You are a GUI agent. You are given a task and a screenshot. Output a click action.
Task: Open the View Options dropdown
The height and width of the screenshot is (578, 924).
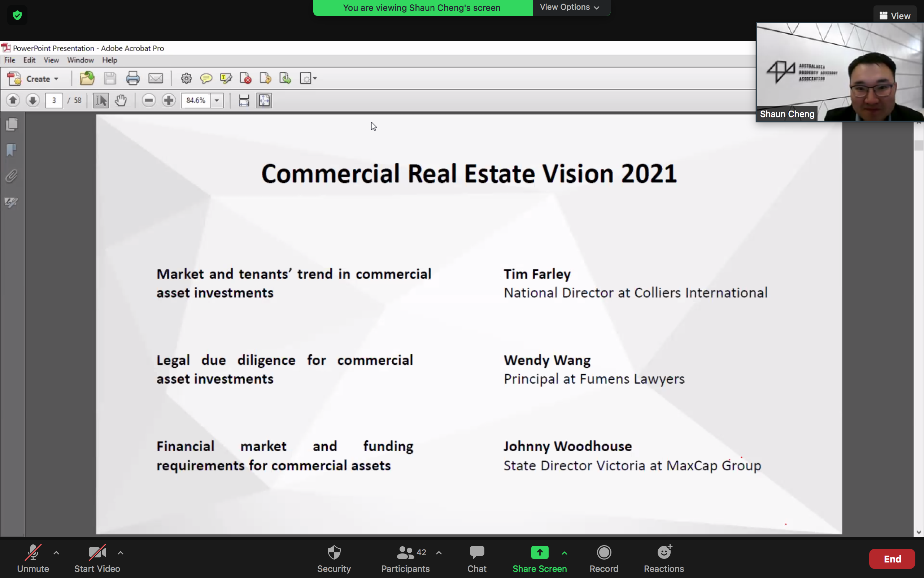[x=569, y=7]
